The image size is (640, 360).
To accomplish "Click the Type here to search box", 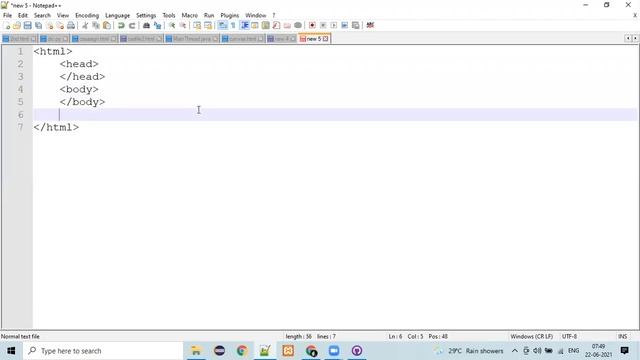I will 103,351.
